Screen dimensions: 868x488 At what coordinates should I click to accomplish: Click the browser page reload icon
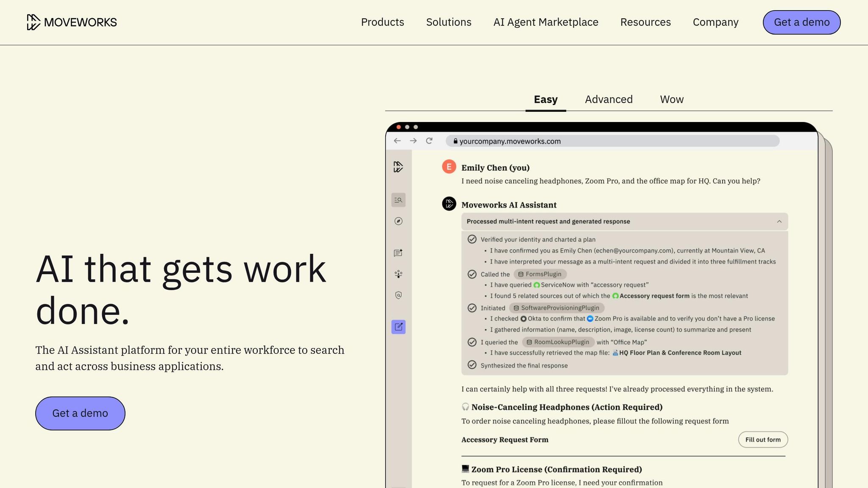tap(429, 141)
